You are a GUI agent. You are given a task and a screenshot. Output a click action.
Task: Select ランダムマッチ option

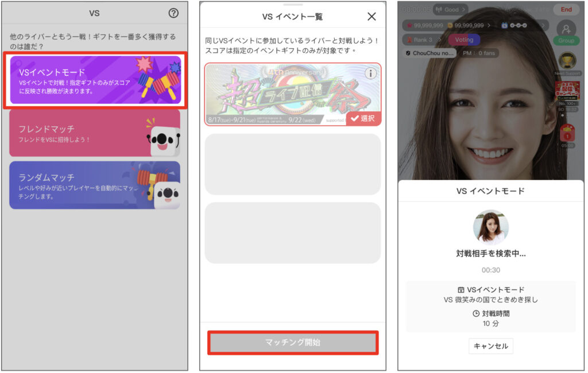click(x=95, y=185)
